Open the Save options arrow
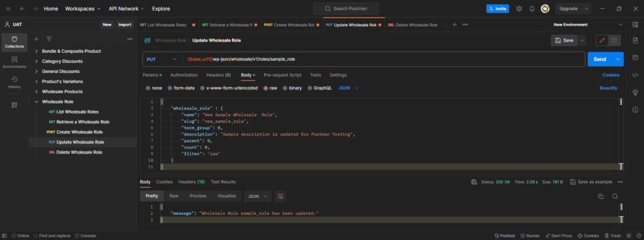Image resolution: width=644 pixels, height=240 pixels. (582, 40)
